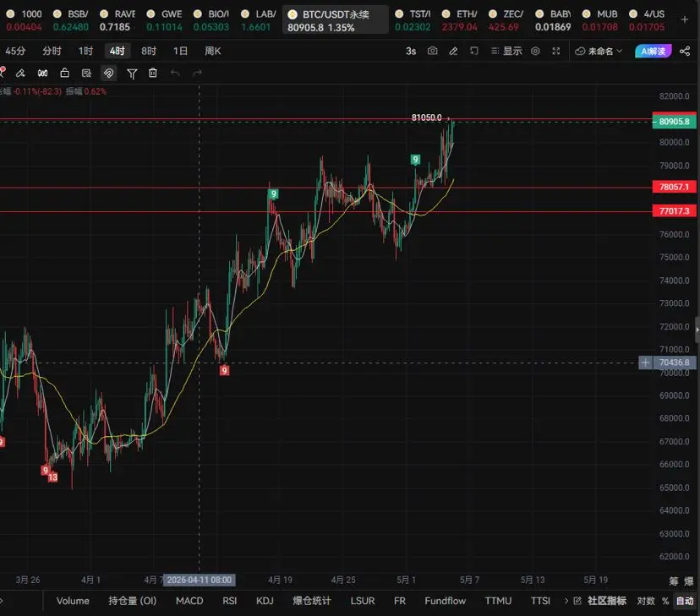Enter fullscreen chart mode
The width and height of the screenshot is (700, 616).
pyautogui.click(x=555, y=51)
